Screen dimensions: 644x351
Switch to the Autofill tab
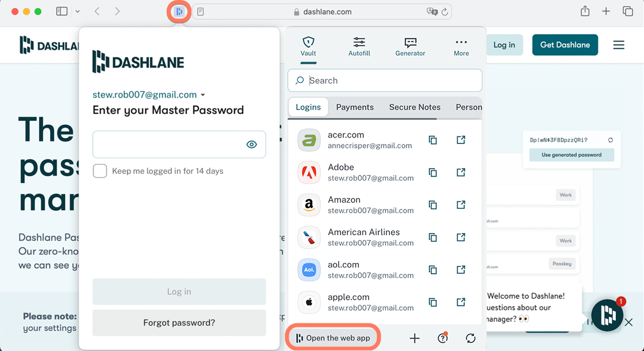359,47
